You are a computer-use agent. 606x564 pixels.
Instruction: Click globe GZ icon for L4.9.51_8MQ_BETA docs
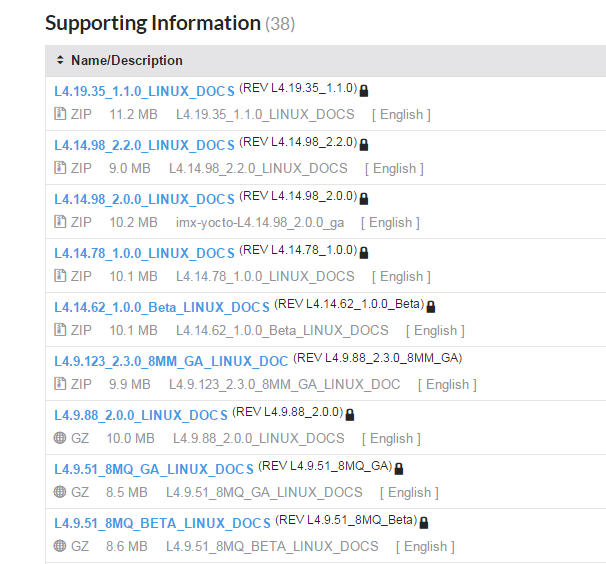(x=60, y=546)
